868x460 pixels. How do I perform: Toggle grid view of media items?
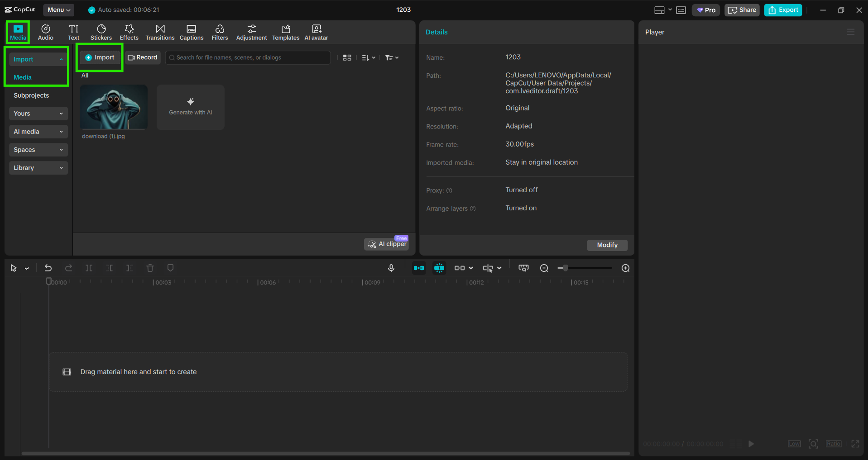[x=347, y=58]
